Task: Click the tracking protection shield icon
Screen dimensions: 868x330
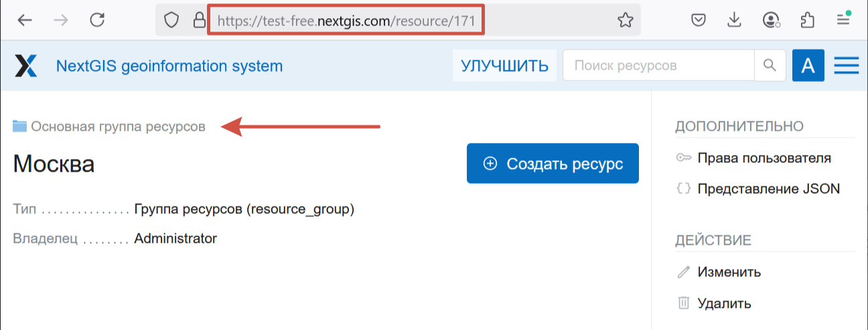Action: tap(172, 21)
